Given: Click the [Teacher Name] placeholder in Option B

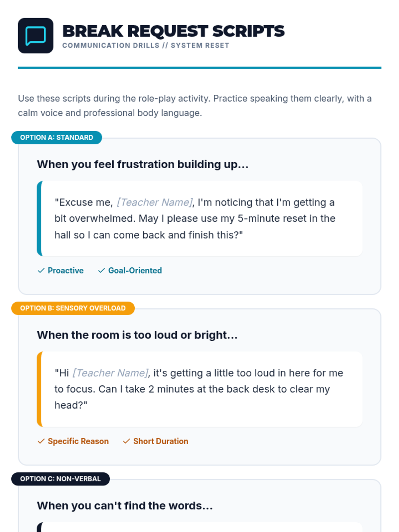Looking at the screenshot, I should coord(111,373).
